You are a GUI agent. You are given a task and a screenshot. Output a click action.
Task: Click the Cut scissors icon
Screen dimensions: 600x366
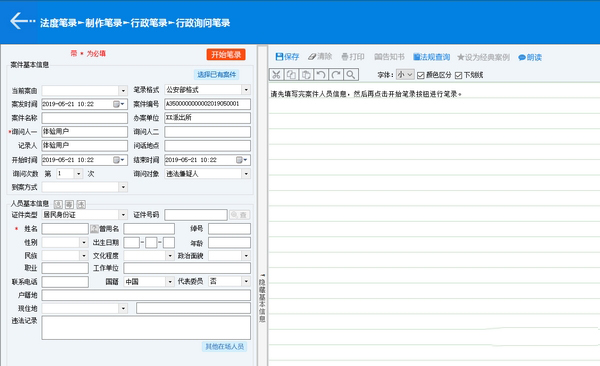tap(276, 74)
